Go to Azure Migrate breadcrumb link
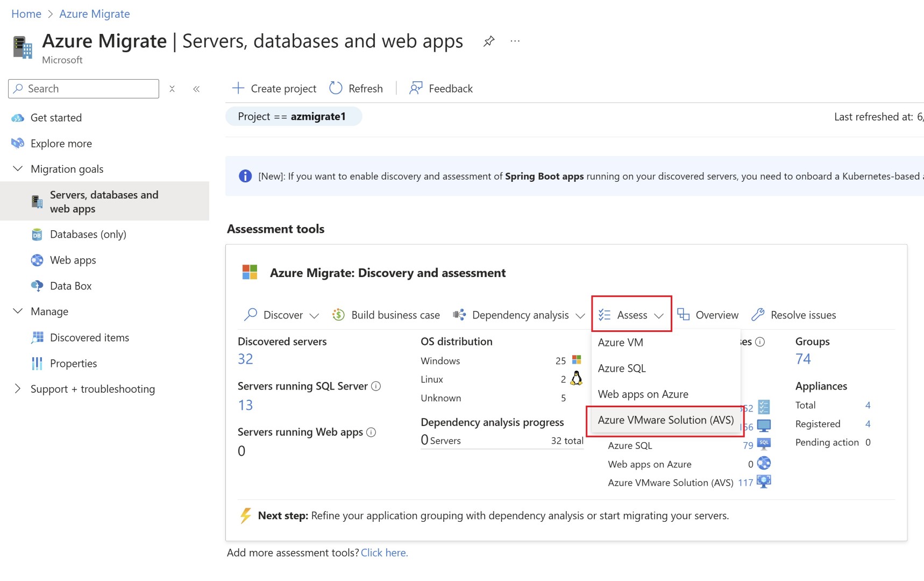 click(95, 14)
